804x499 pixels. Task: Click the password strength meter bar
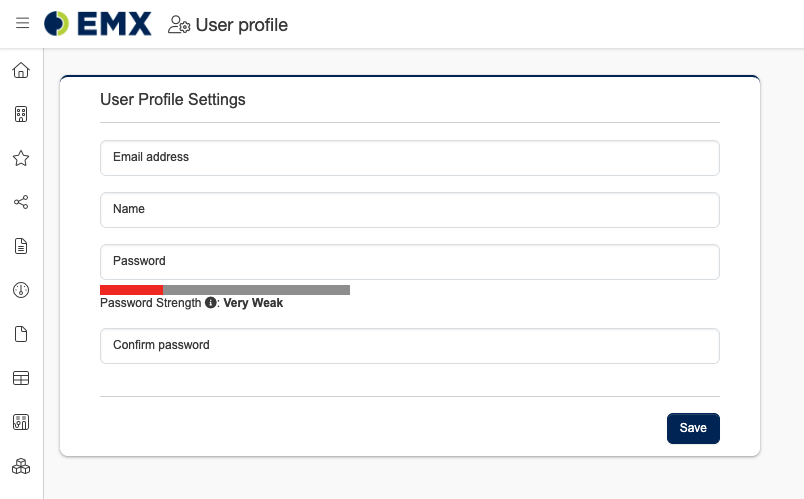[225, 290]
